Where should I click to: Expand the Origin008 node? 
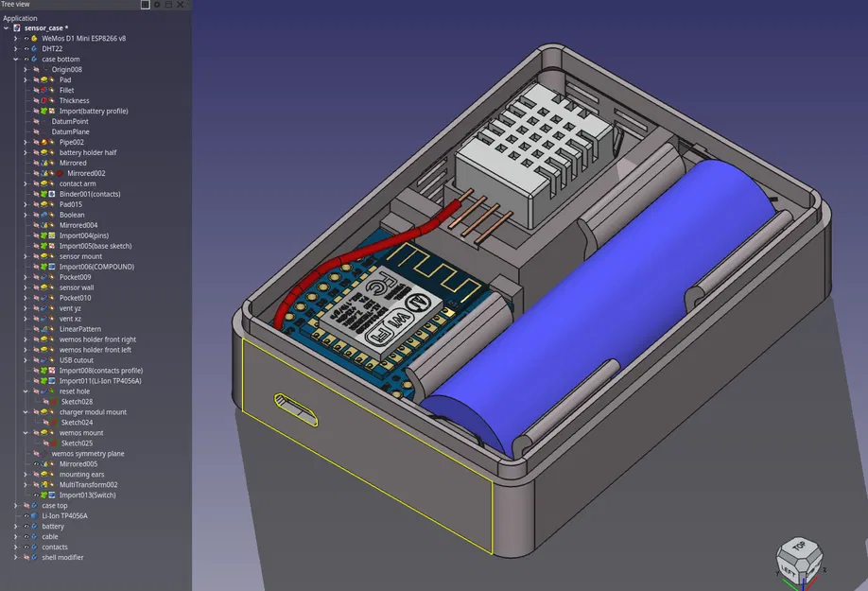[26, 69]
